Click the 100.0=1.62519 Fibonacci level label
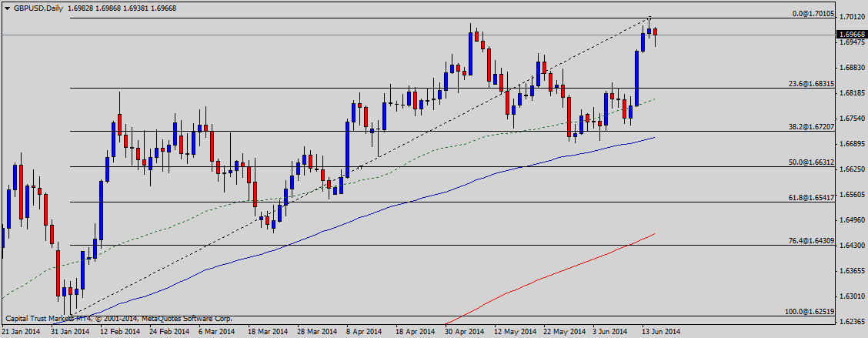This screenshot has width=868, height=338. tap(810, 311)
